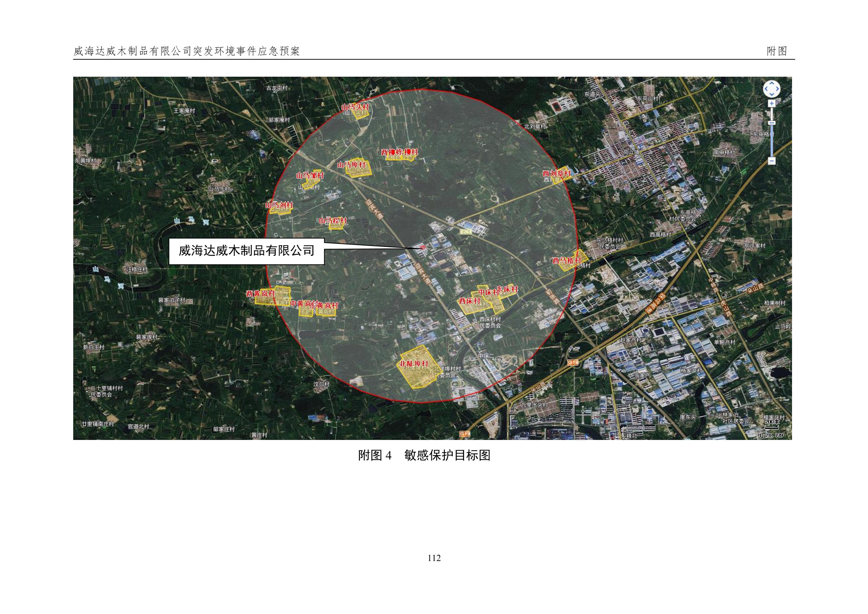868x614 pixels.
Task: Click the 中床村 village label
Action: coord(488,292)
